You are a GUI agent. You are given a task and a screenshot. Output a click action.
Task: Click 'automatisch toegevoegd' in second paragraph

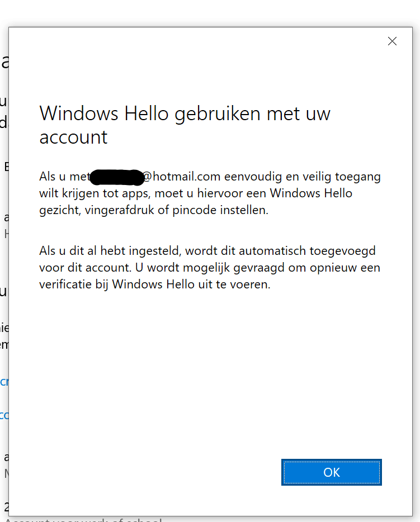[x=307, y=251]
